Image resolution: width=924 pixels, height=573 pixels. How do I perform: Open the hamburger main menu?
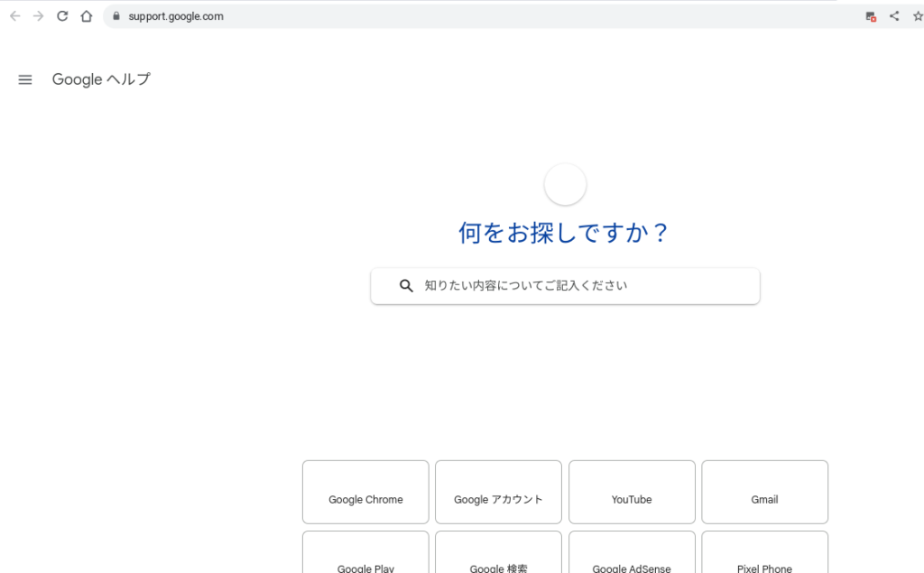(25, 79)
